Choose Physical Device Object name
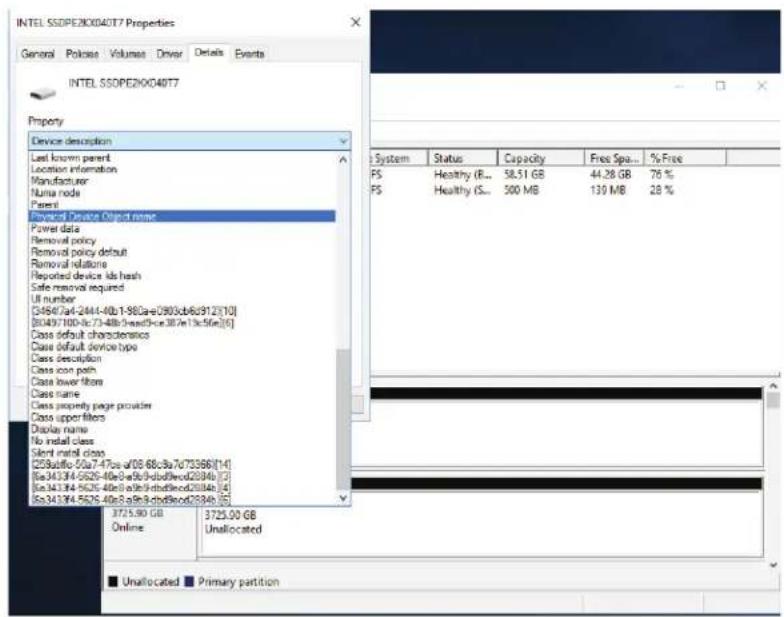This screenshot has height=617, width=784. click(x=182, y=216)
